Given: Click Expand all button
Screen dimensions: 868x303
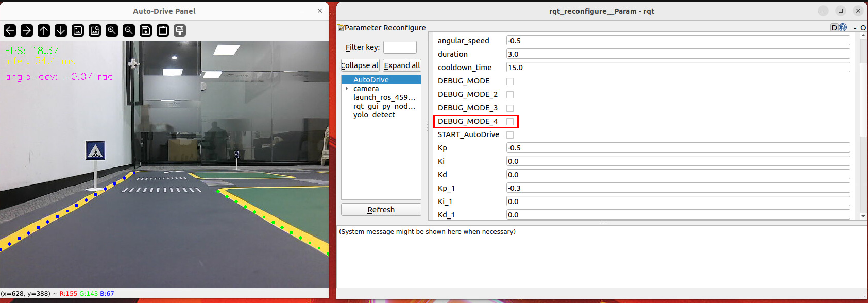Looking at the screenshot, I should (402, 65).
